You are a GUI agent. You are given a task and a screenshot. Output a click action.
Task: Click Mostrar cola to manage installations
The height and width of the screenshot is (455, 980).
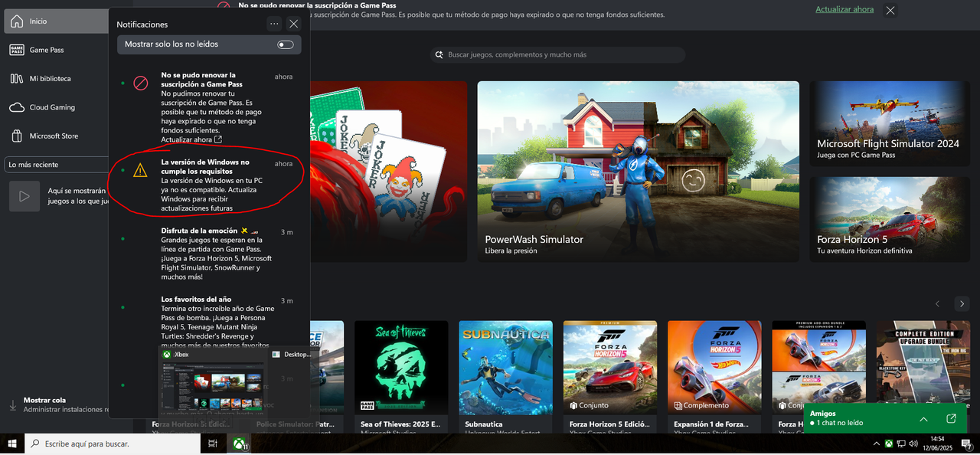coord(60,404)
